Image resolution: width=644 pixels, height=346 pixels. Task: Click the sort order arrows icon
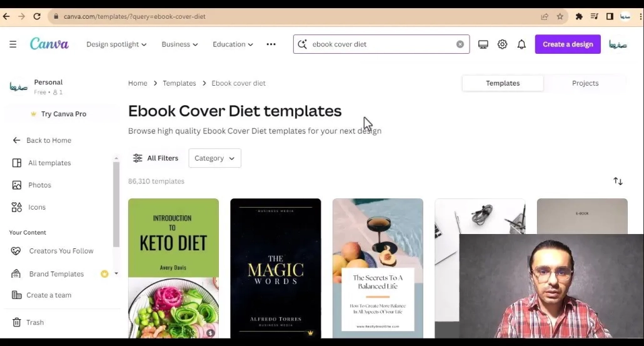(x=618, y=181)
